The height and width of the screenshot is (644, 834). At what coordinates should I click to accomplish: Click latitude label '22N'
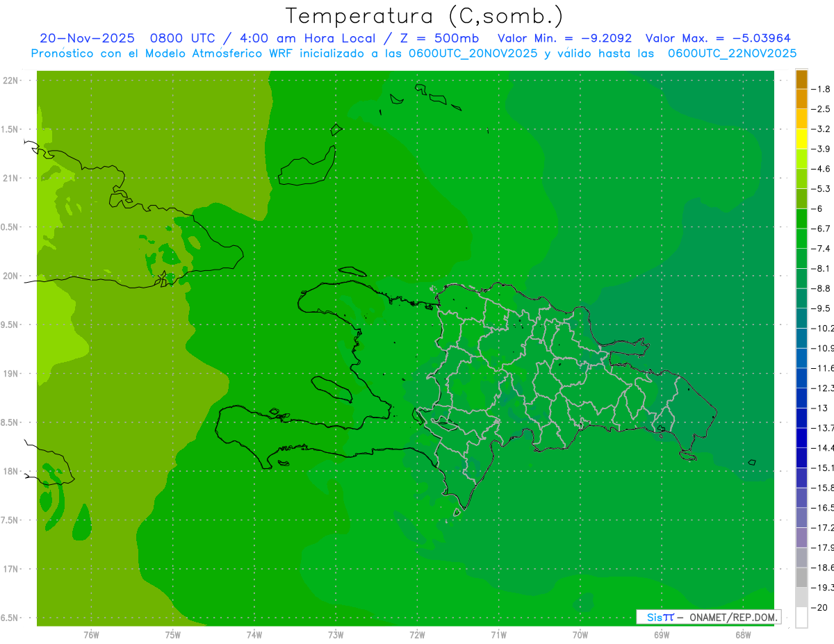click(10, 81)
